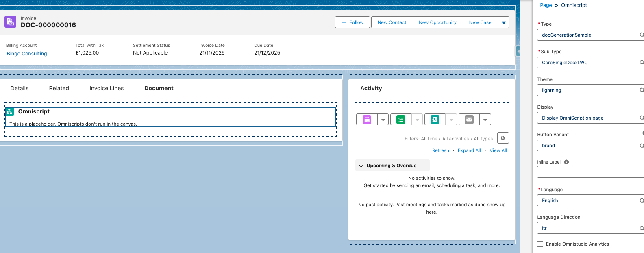The height and width of the screenshot is (253, 644).
Task: Click the teal Log a Call icon
Action: click(x=435, y=120)
